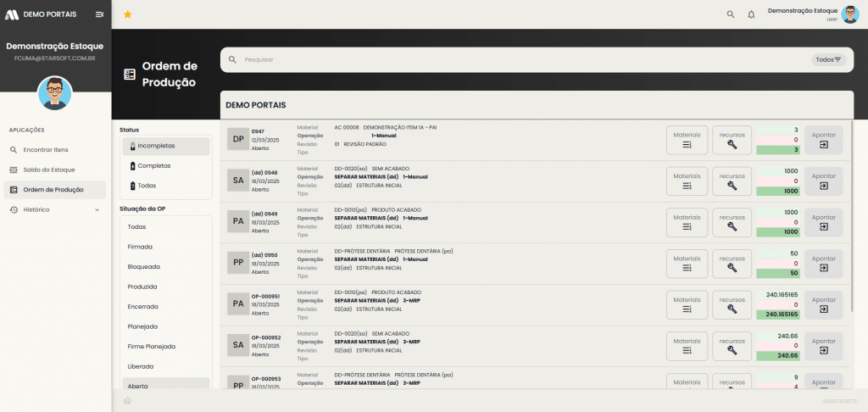Open Materiais for order (dd) 0949
The height and width of the screenshot is (412, 868).
(687, 223)
